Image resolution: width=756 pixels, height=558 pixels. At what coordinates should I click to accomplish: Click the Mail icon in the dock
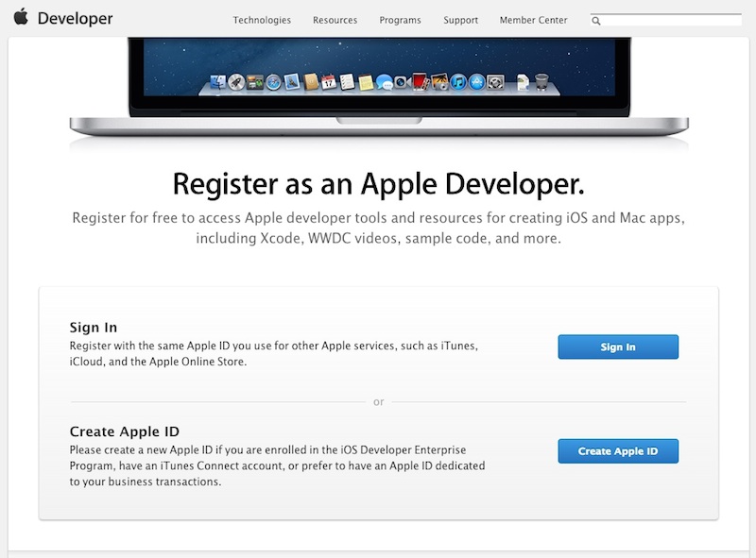[x=291, y=80]
